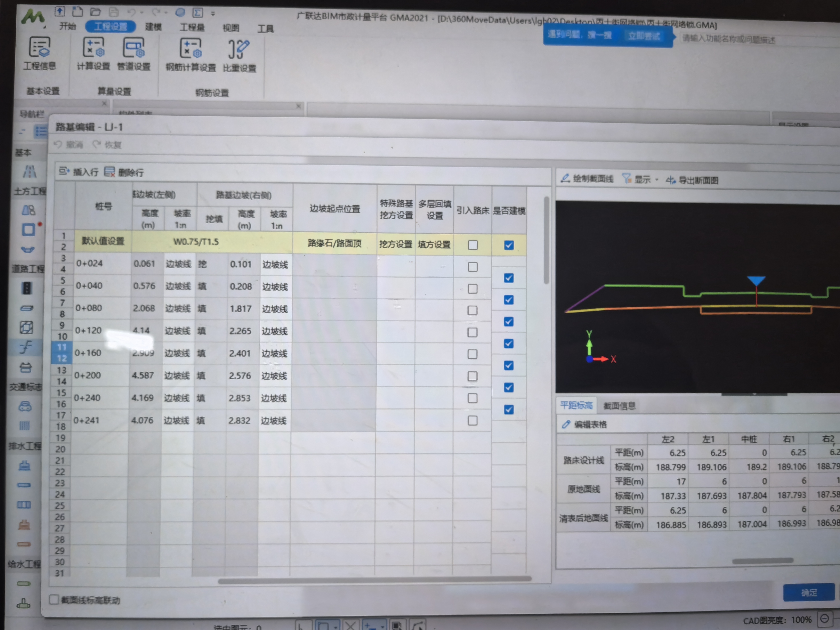Click 编辑表格 edit table button
The image size is (840, 630).
[x=584, y=424]
